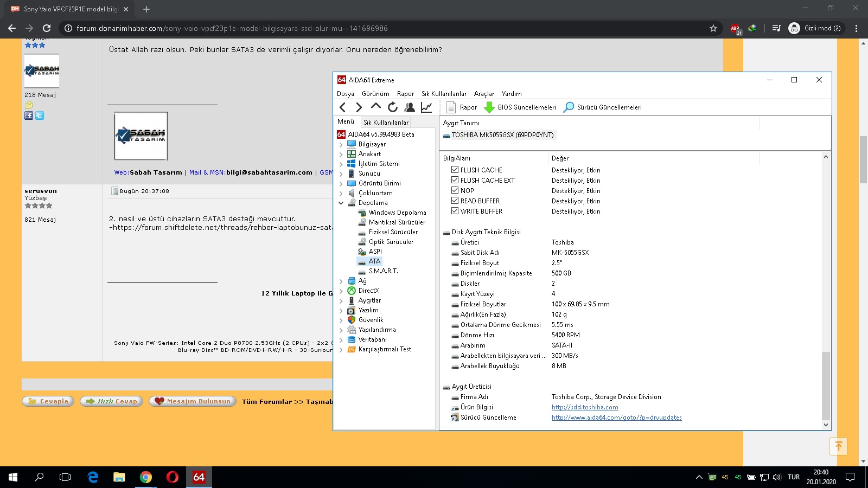
Task: Toggle the READ BUFFER checkbox
Action: (x=455, y=201)
